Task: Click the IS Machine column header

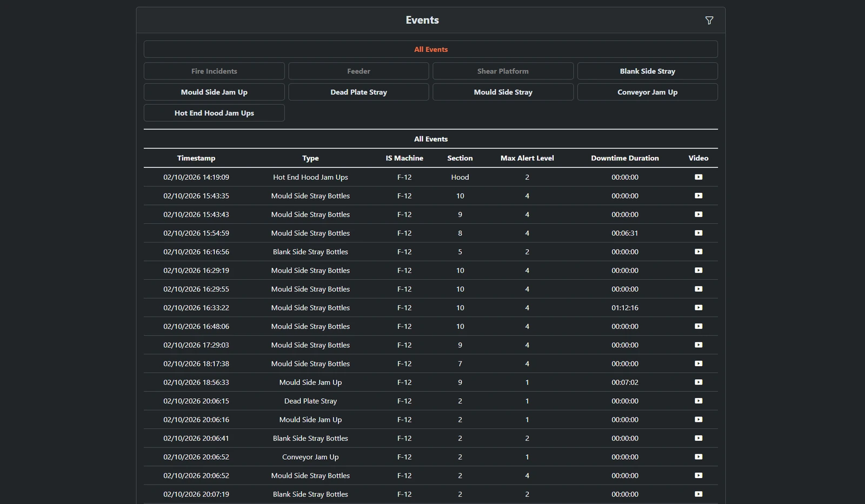Action: 404,158
